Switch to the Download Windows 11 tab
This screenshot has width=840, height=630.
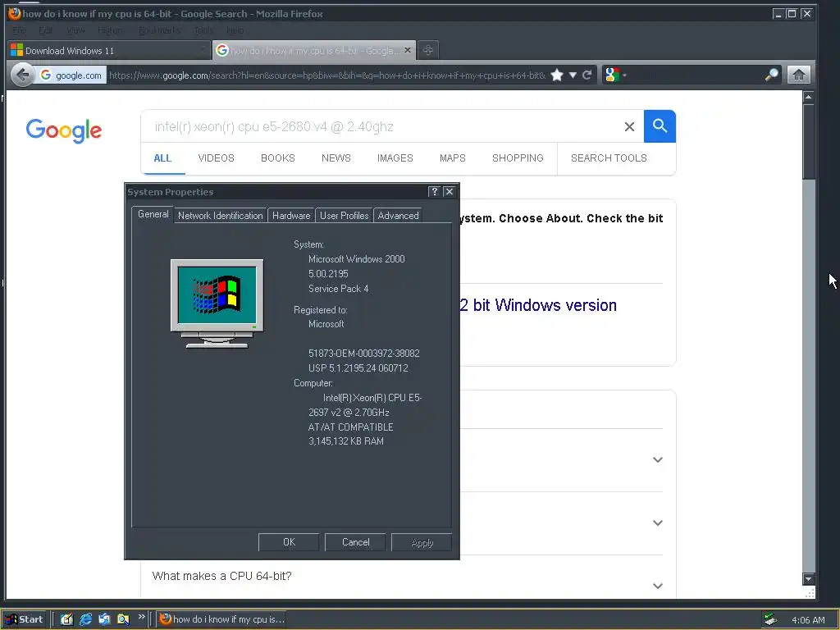tap(109, 50)
